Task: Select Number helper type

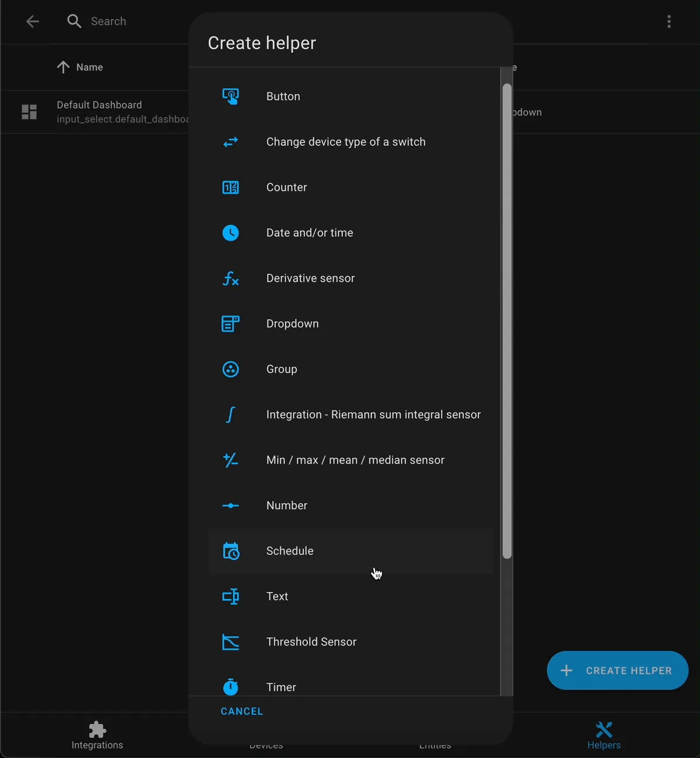Action: (351, 506)
